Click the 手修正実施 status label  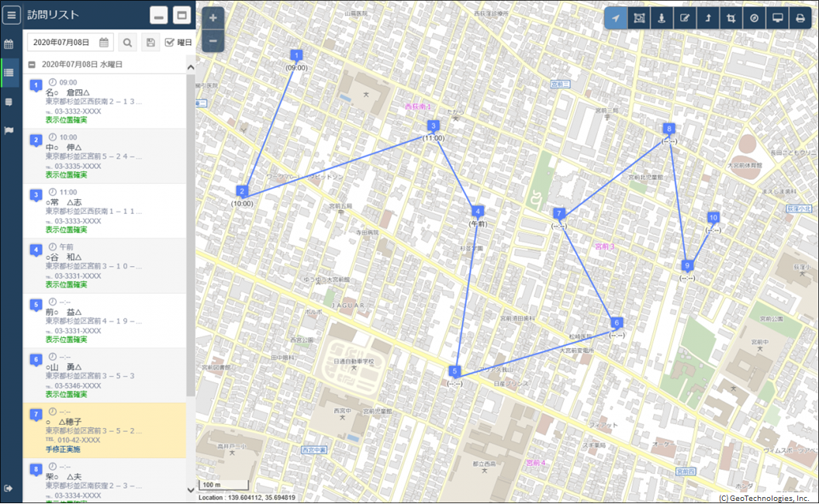(63, 449)
